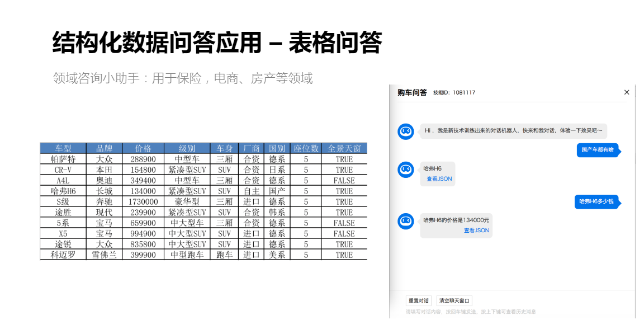
Task: Click the price cell 349400
Action: (143, 181)
